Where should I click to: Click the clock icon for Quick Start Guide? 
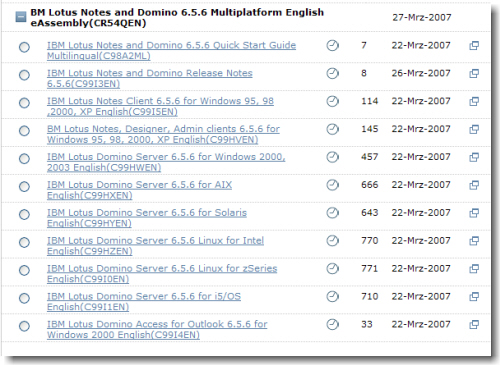tap(332, 45)
